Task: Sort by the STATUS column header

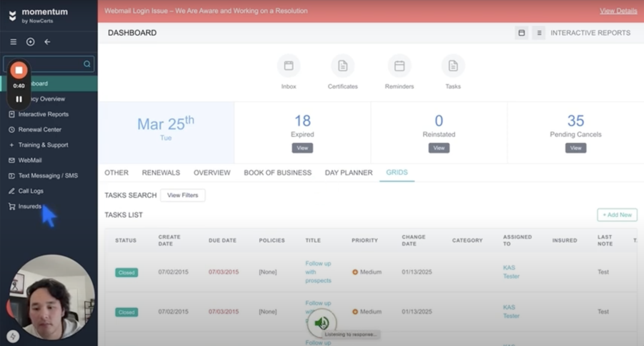Action: click(x=126, y=240)
